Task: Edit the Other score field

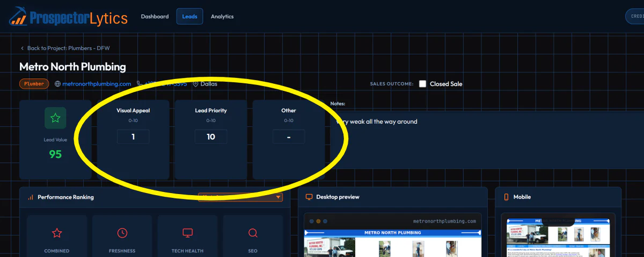Action: [x=289, y=137]
